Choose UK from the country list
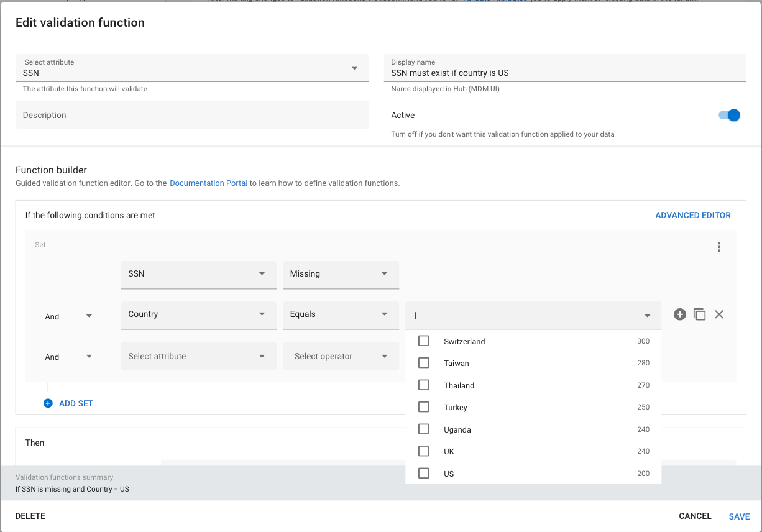Image resolution: width=762 pixels, height=532 pixels. tap(533, 451)
